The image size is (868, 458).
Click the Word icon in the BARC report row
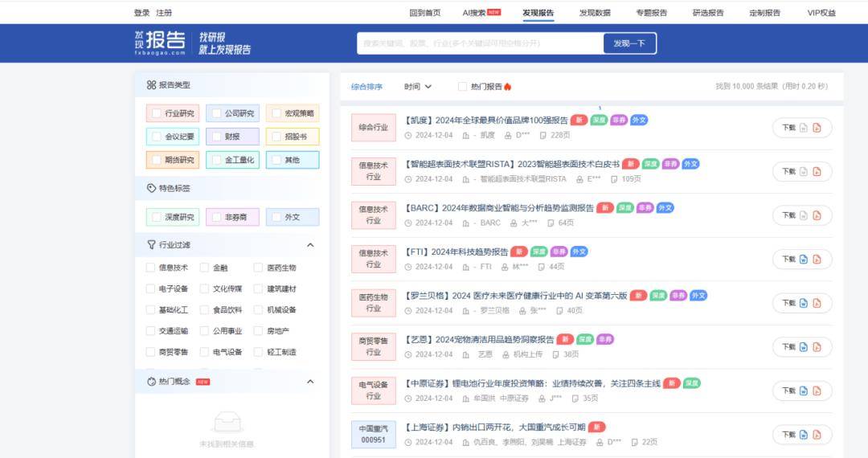click(x=803, y=215)
